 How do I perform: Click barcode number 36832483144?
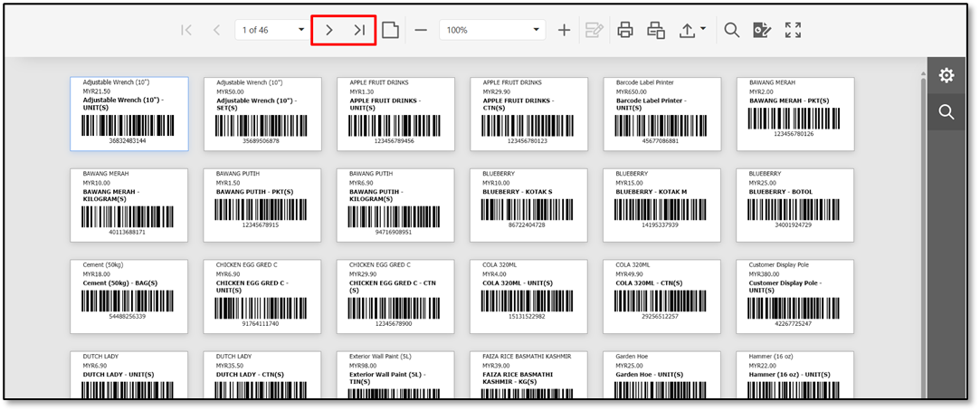point(128,140)
